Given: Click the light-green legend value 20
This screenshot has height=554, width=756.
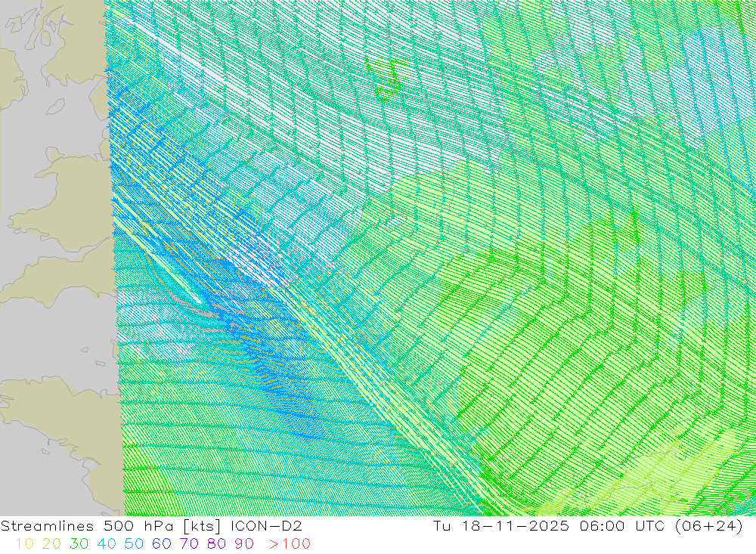Looking at the screenshot, I should coord(51,544).
